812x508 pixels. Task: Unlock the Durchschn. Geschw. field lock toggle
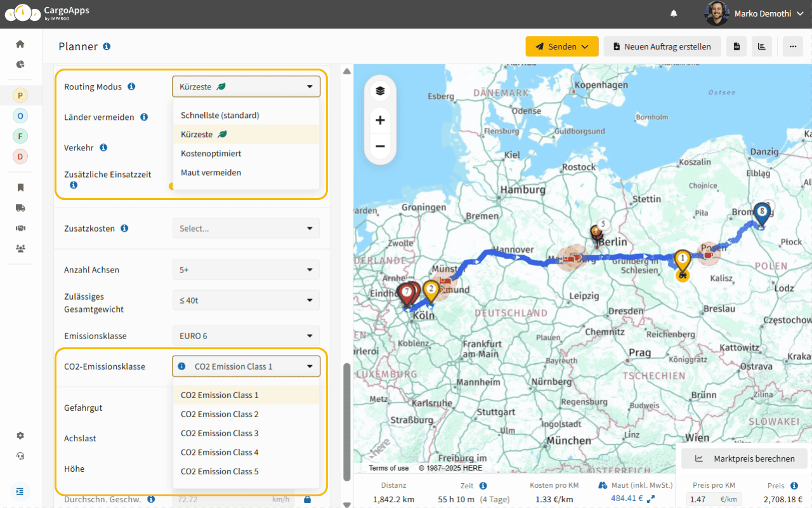(x=307, y=499)
